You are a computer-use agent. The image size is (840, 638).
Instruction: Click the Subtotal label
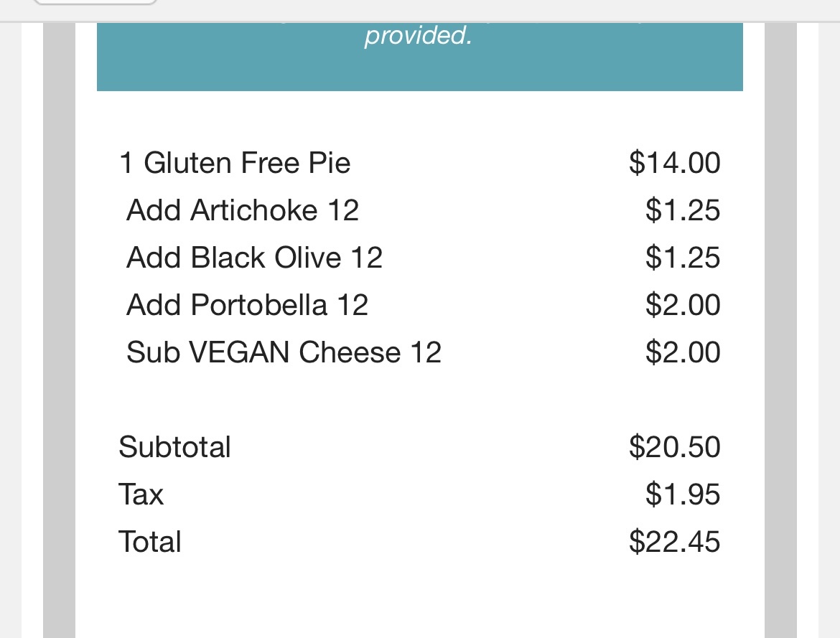(174, 447)
